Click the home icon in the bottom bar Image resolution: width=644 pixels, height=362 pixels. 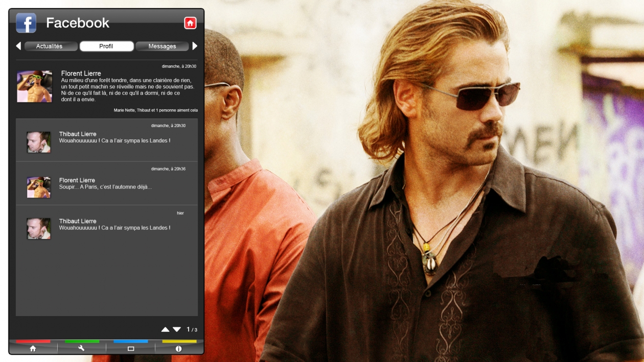click(x=33, y=348)
